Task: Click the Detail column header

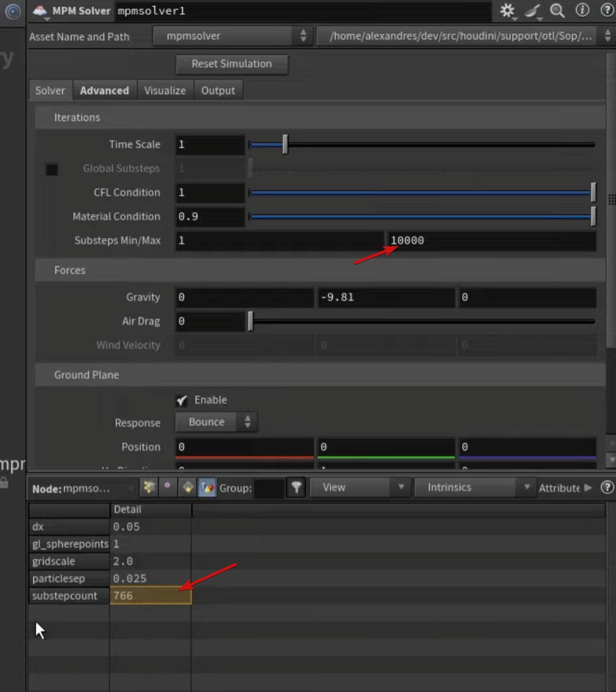Action: (x=150, y=509)
